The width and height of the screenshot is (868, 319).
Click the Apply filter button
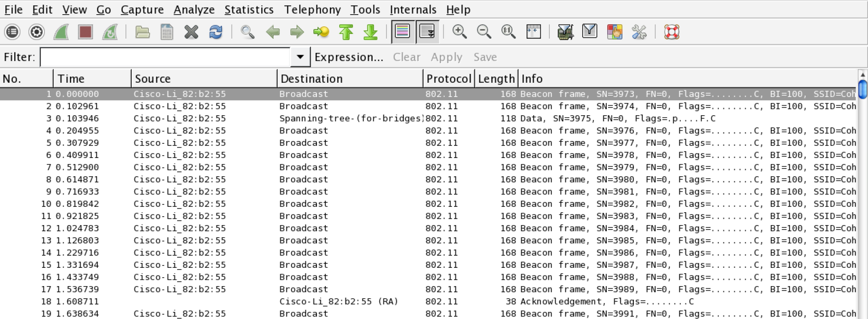click(446, 57)
